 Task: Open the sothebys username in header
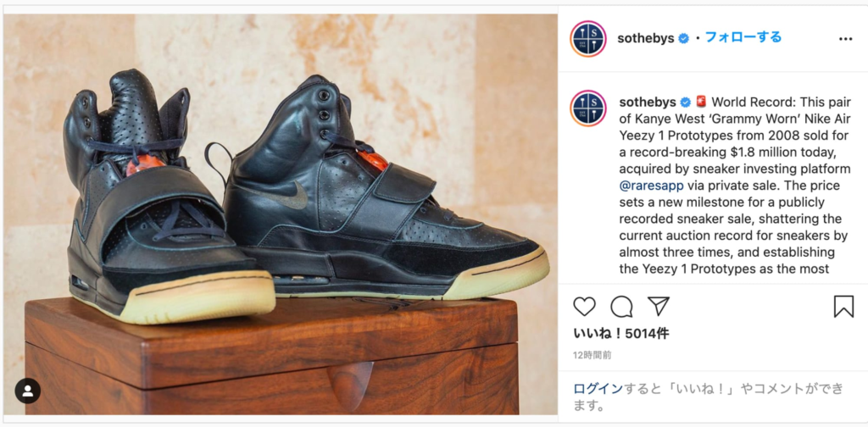[645, 38]
